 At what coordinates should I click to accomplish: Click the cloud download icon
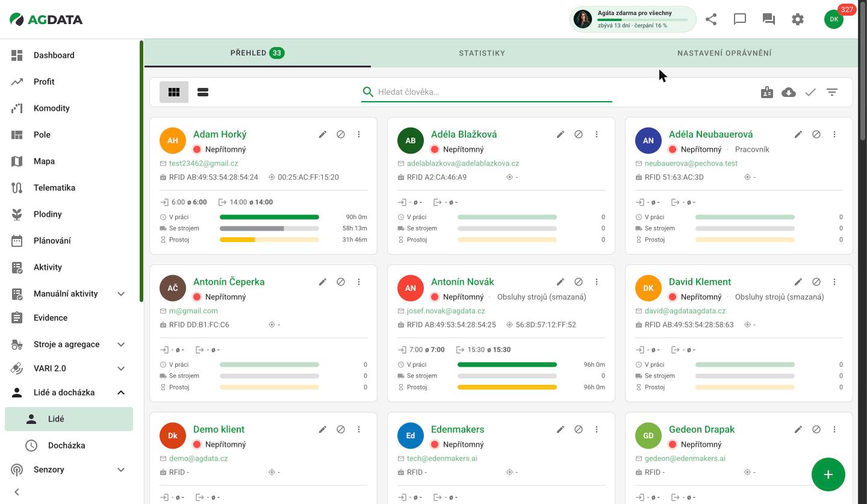(x=789, y=92)
